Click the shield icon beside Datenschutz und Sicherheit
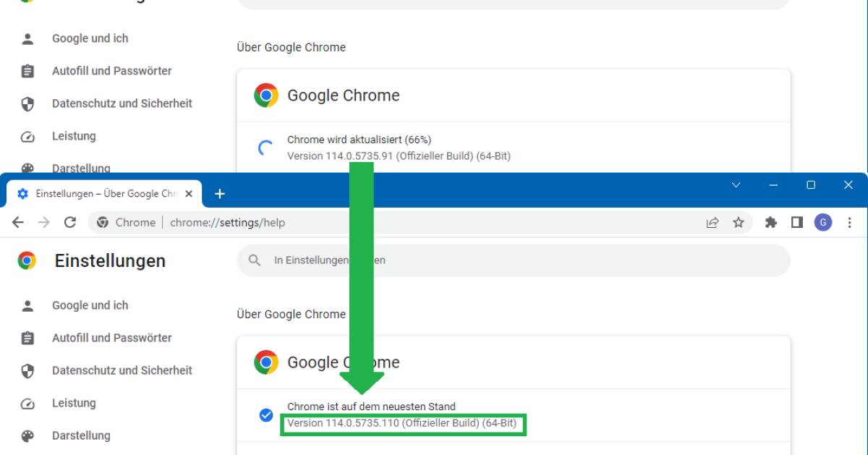Viewport: 868px width, 455px height. (27, 370)
